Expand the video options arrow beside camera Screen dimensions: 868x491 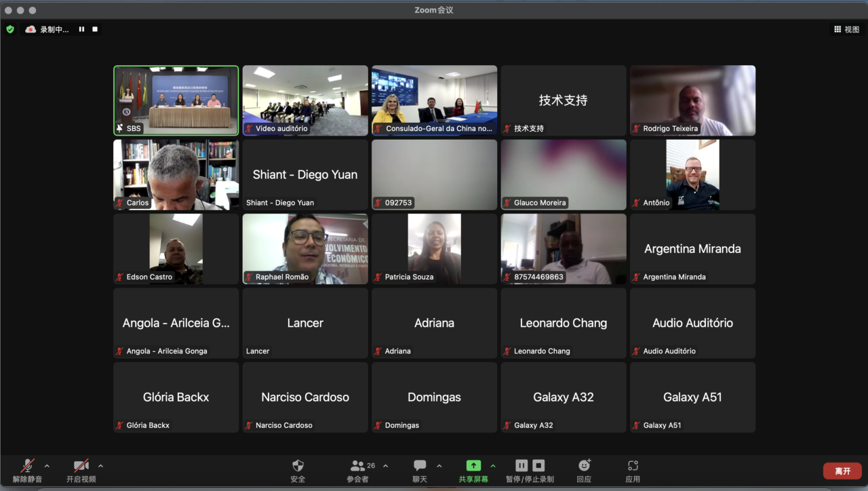pos(101,466)
